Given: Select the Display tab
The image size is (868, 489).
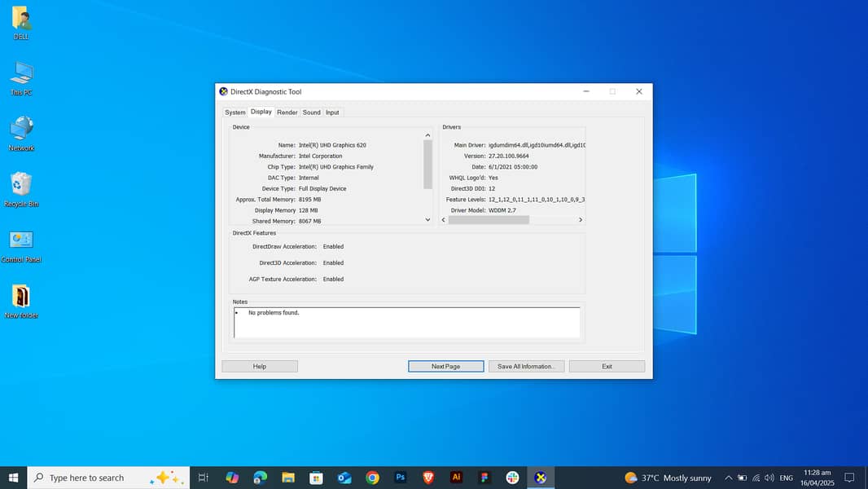Looking at the screenshot, I should tap(261, 112).
